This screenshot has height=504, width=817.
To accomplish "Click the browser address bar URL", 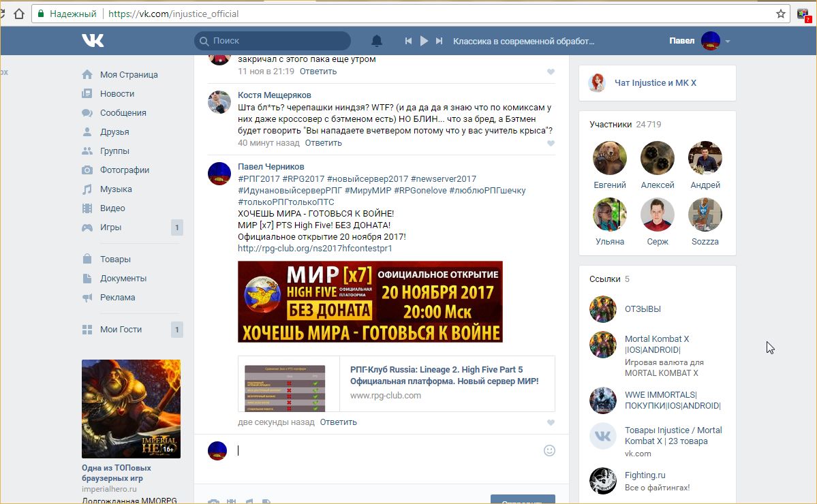I will pos(173,14).
